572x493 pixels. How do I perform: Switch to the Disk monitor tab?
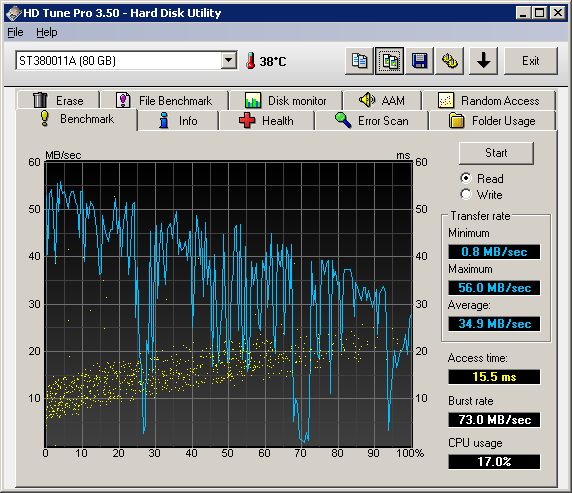coord(286,100)
